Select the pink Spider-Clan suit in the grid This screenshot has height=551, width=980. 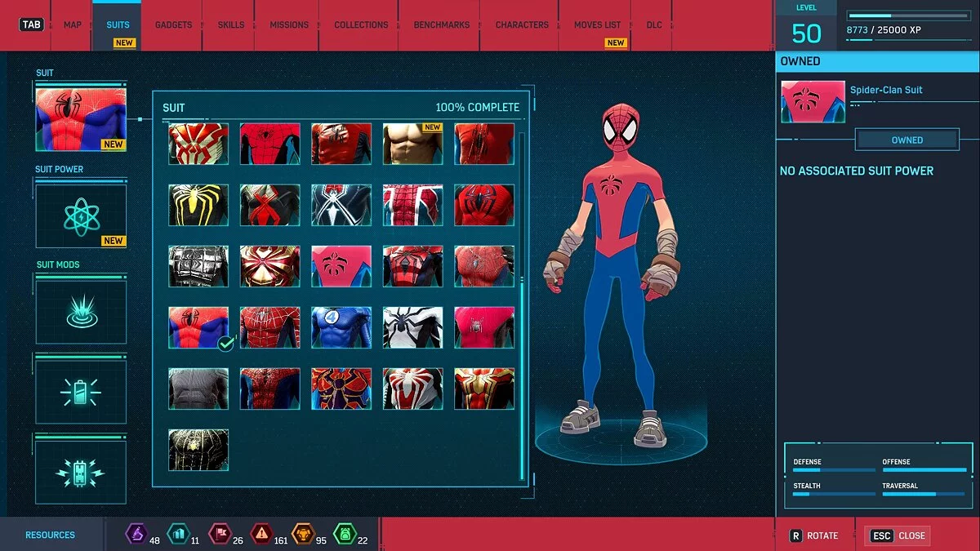point(341,266)
